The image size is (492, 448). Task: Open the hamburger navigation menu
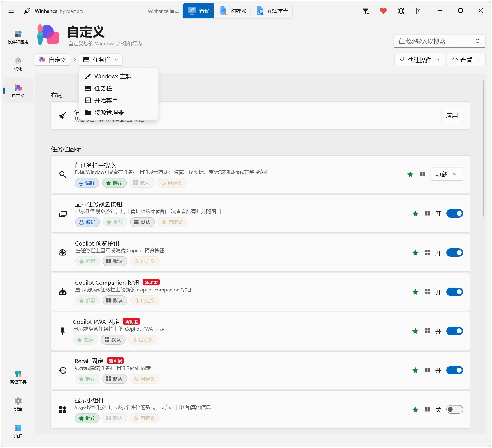point(11,11)
